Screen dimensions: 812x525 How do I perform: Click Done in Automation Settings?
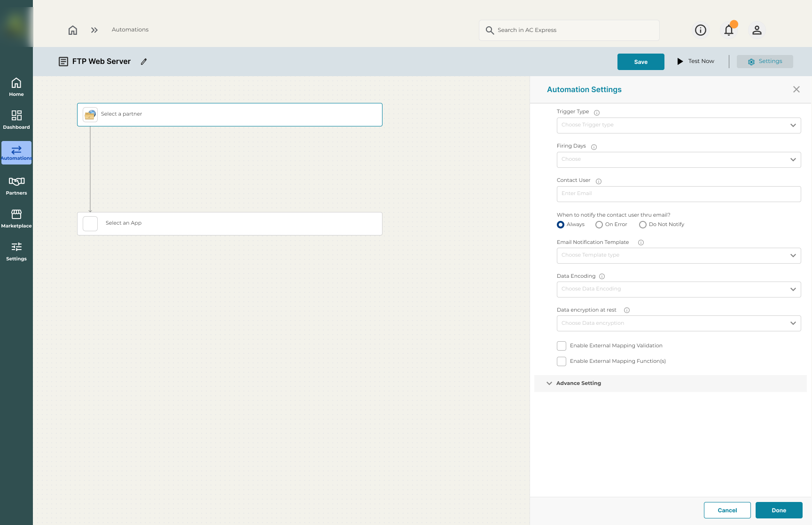779,510
